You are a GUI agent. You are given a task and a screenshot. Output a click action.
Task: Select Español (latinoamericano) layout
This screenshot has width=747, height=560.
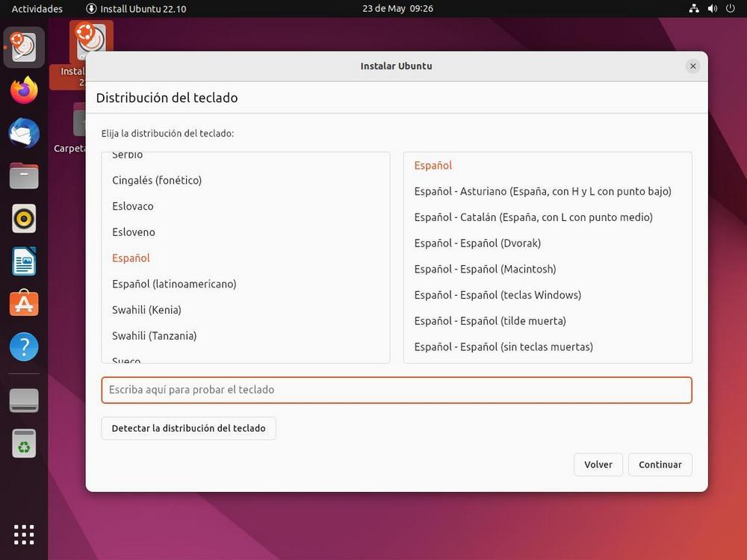click(246, 284)
